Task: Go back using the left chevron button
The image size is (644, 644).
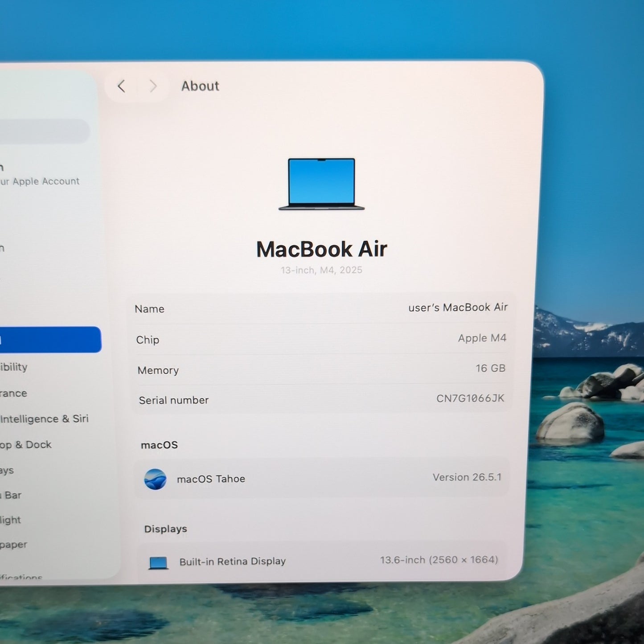Action: coord(121,86)
